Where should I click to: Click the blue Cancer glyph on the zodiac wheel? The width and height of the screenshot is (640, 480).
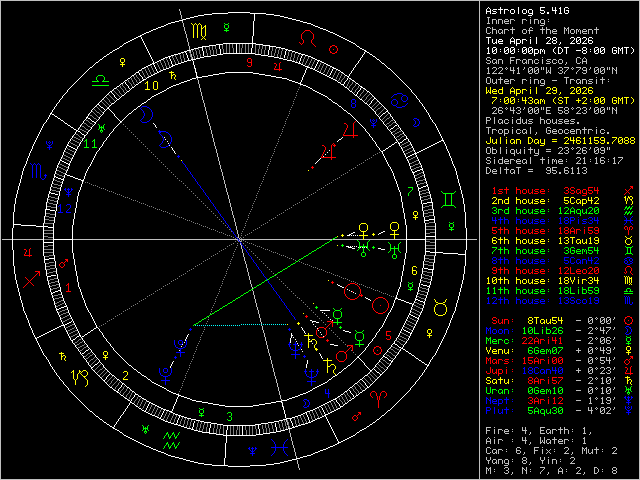400,99
